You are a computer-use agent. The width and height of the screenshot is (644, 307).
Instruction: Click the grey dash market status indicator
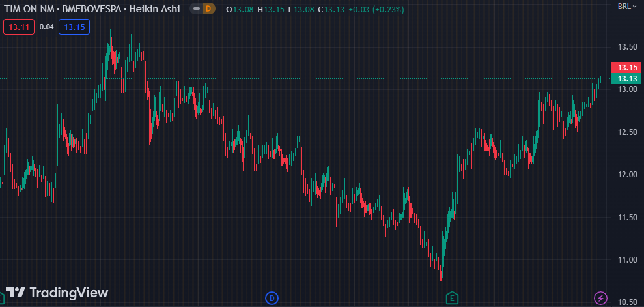pyautogui.click(x=197, y=8)
